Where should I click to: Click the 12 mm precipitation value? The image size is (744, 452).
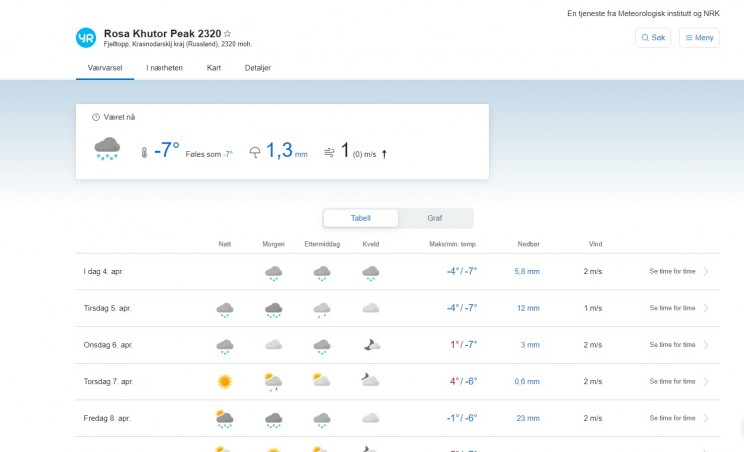coord(529,308)
